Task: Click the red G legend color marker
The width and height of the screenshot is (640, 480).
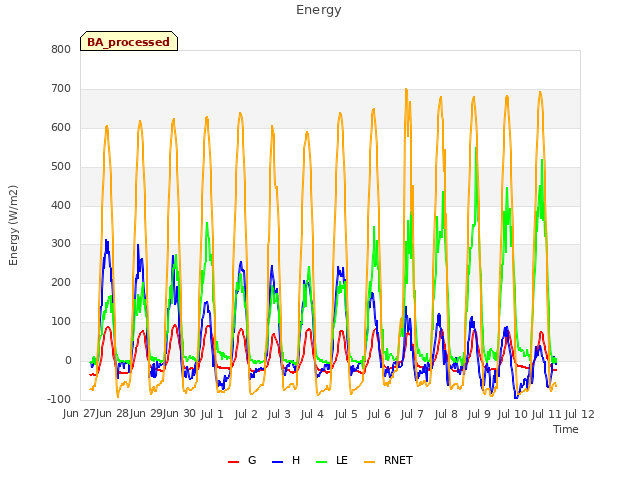Action: (x=233, y=462)
